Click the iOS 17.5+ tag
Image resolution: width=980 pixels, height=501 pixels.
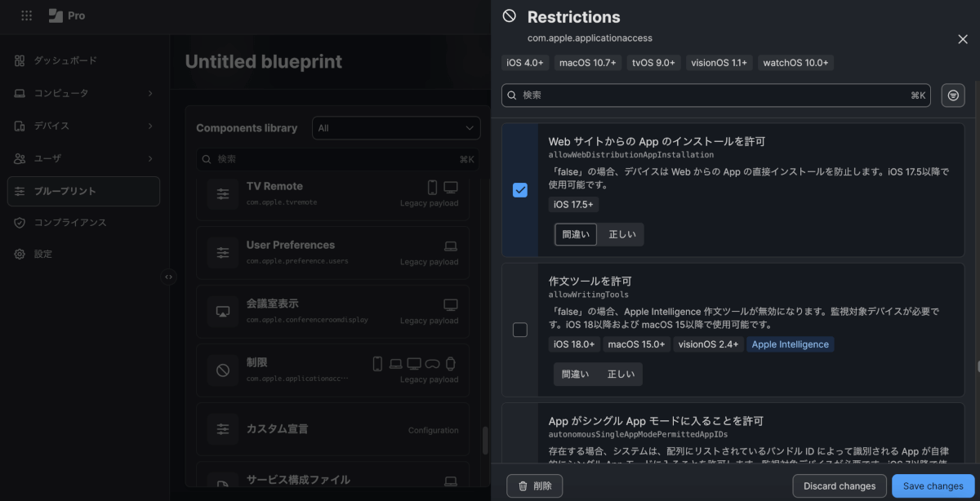(x=573, y=204)
